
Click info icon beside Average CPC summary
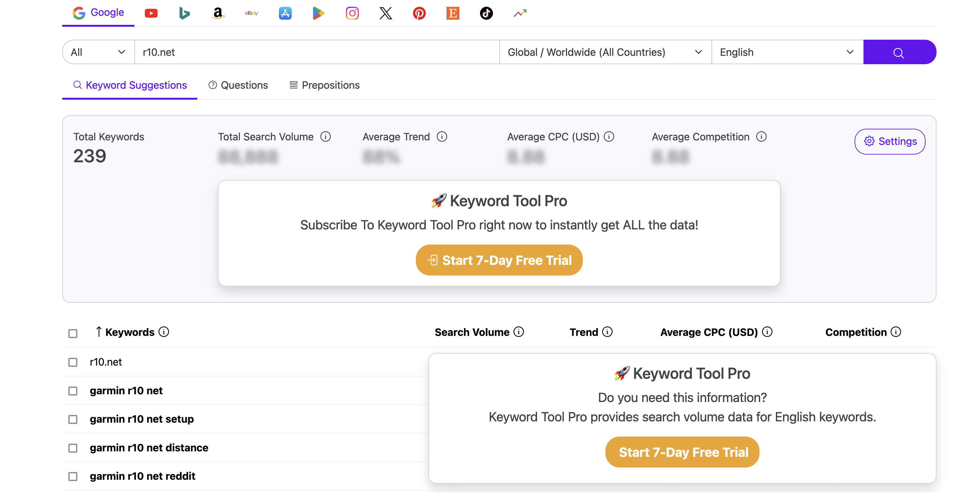tap(609, 137)
